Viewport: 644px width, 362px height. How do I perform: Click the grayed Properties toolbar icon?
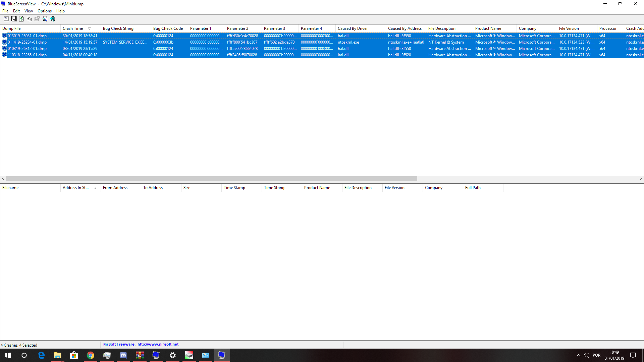click(x=37, y=19)
